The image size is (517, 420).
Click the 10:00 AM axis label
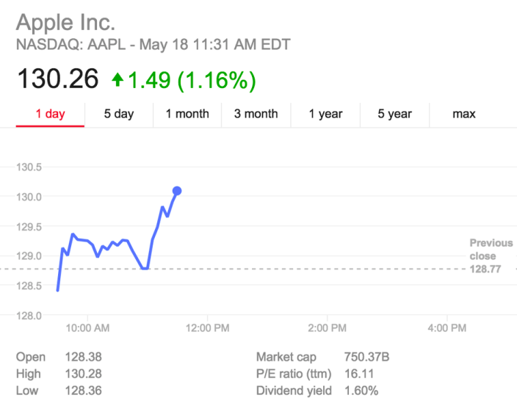click(x=87, y=328)
